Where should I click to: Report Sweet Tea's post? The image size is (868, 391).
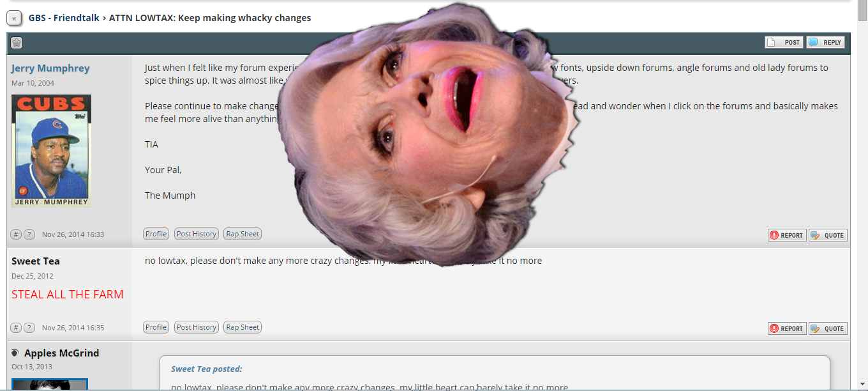[x=787, y=328]
